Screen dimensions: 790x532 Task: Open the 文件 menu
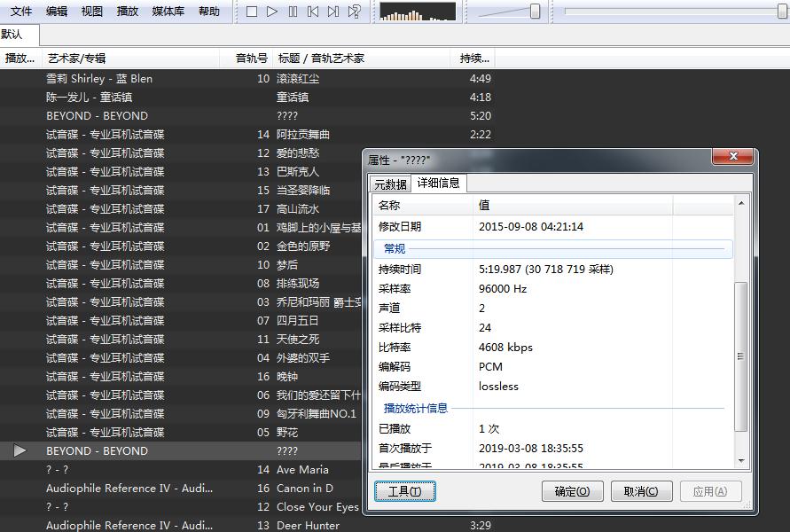point(20,12)
